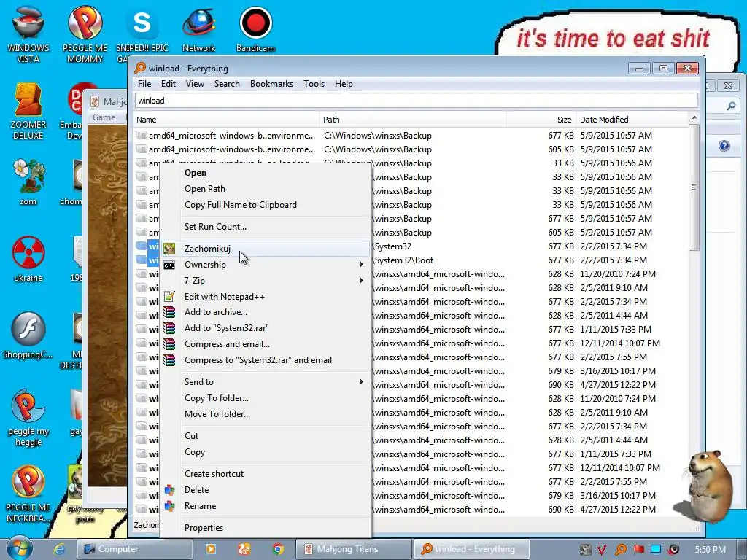Viewport: 747px width, 560px height.
Task: Click the file icon of first amd64 result
Action: [x=141, y=135]
